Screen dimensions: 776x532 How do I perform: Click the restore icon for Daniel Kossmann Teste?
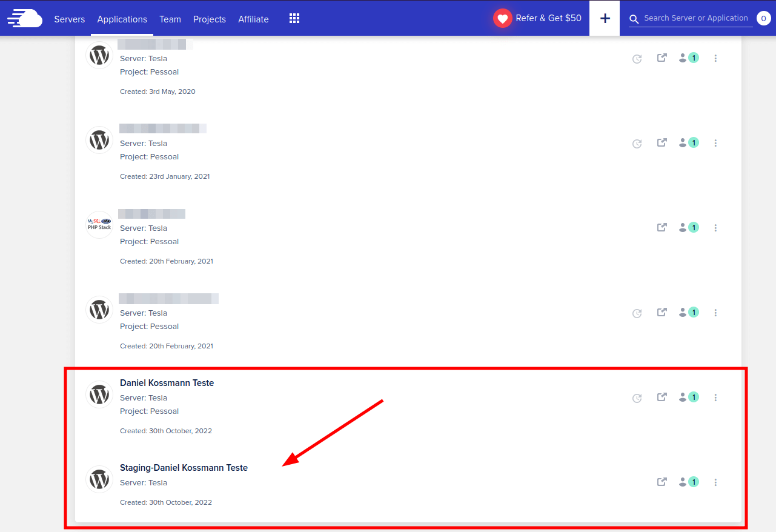tap(637, 398)
